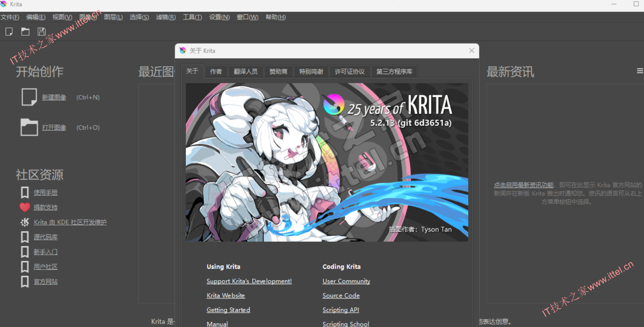Open the 滤镜(R) menu

[166, 17]
